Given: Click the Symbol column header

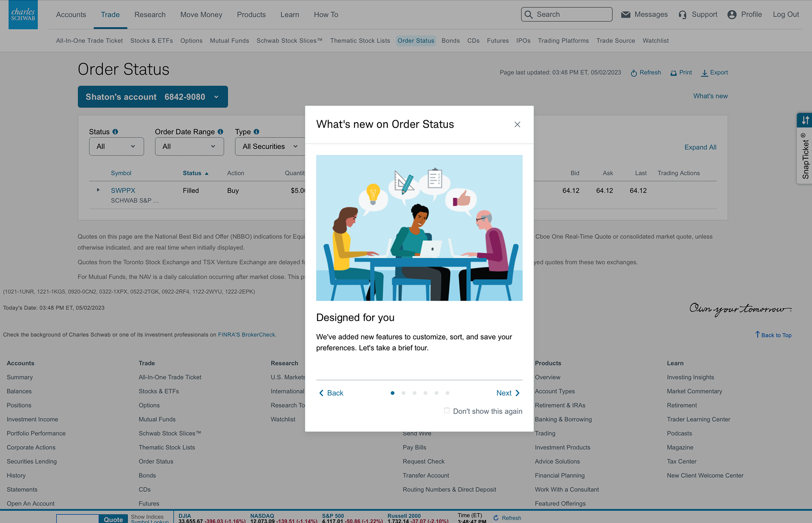Looking at the screenshot, I should point(121,173).
